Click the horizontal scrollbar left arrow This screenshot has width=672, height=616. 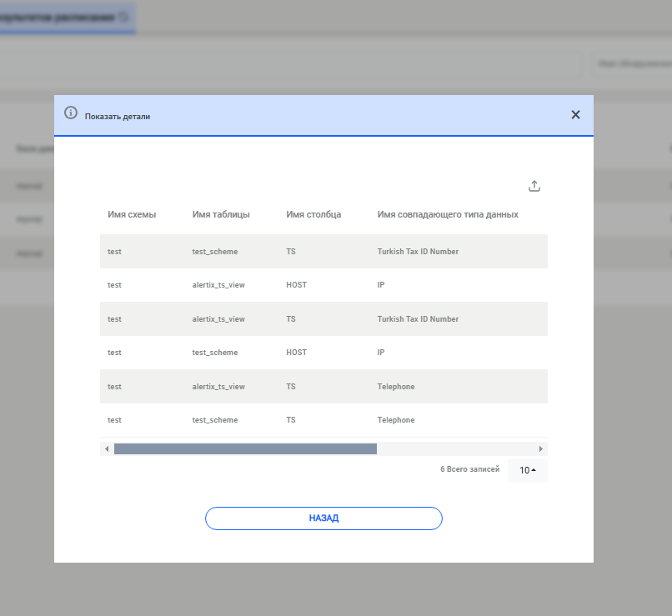[107, 449]
